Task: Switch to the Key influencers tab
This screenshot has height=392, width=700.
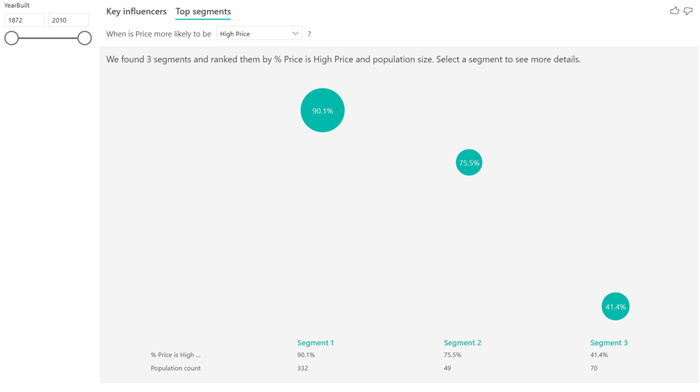Action: [x=136, y=11]
